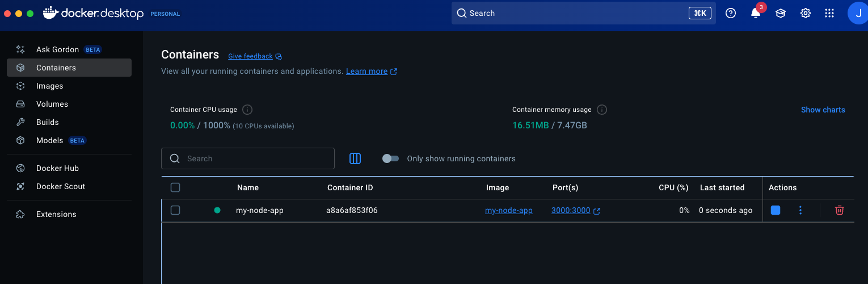Click the ⌘K shortcut badge
The width and height of the screenshot is (868, 284).
tap(700, 13)
